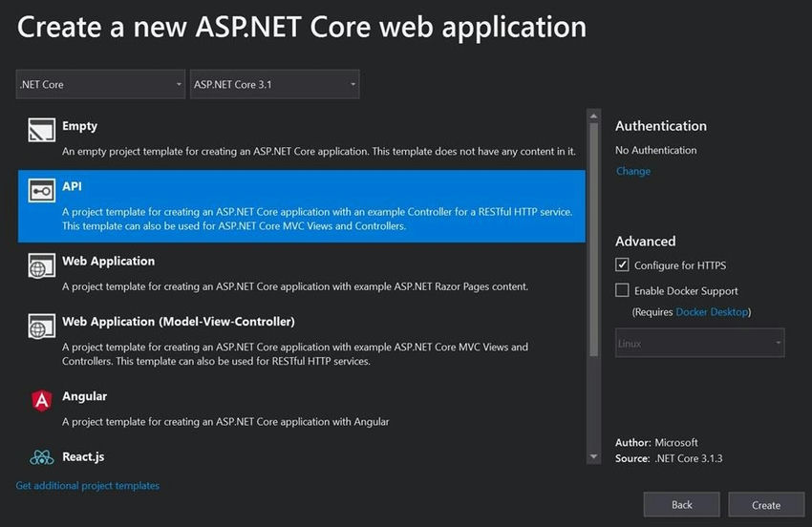Click the scrollbar down arrow
This screenshot has width=812, height=527.
[593, 456]
